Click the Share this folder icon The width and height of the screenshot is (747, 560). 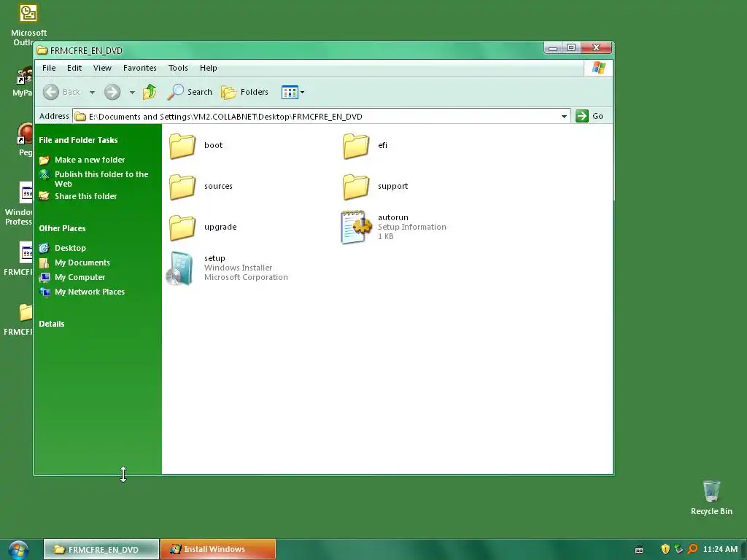pos(44,195)
